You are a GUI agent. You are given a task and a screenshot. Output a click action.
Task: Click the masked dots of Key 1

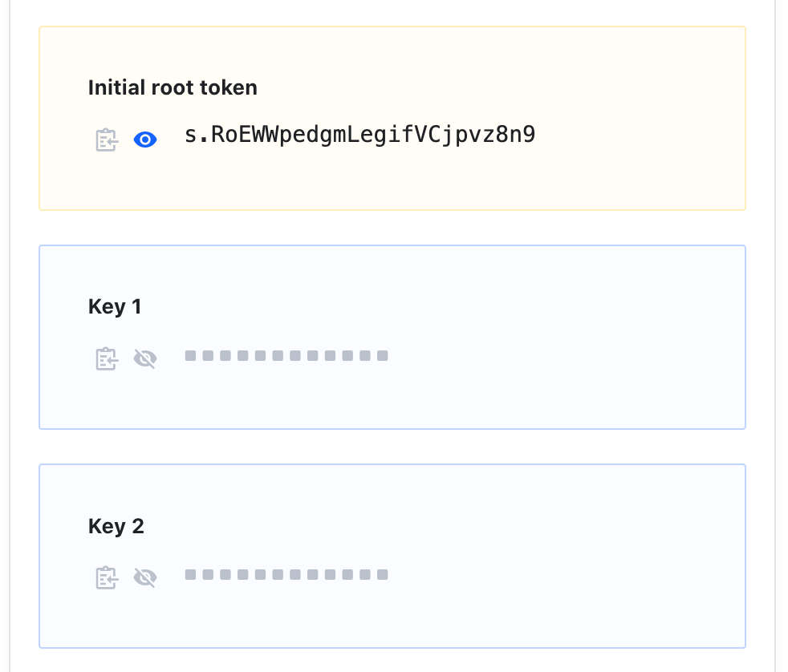click(286, 355)
